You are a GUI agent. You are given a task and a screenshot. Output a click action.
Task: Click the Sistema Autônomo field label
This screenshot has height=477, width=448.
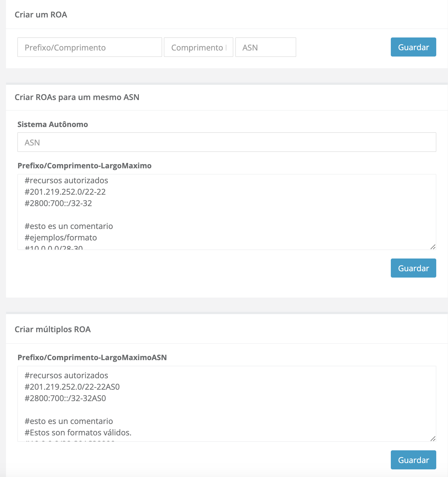53,124
